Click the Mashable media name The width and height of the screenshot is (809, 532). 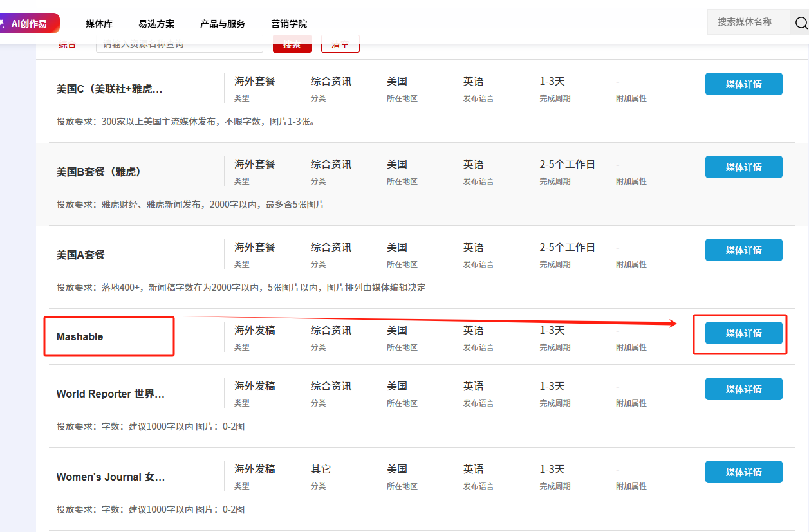pos(80,337)
